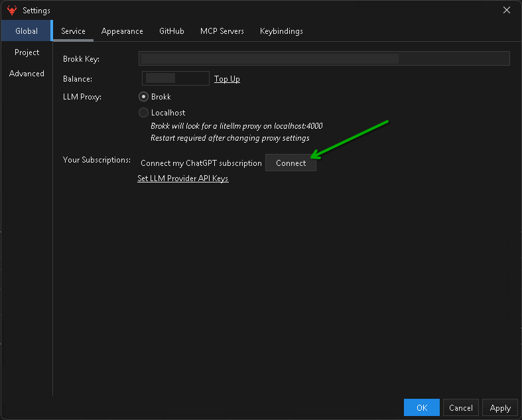The width and height of the screenshot is (522, 420).
Task: Select the Global settings category
Action: 27,31
